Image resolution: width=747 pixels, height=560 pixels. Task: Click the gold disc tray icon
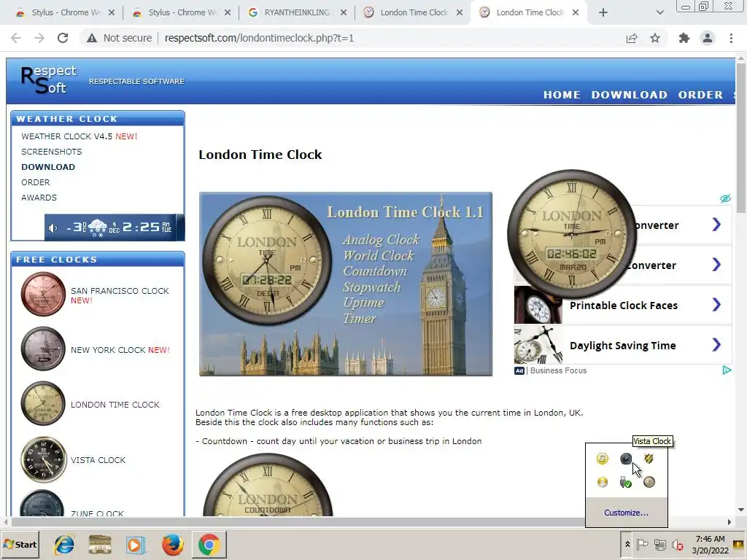(x=602, y=482)
